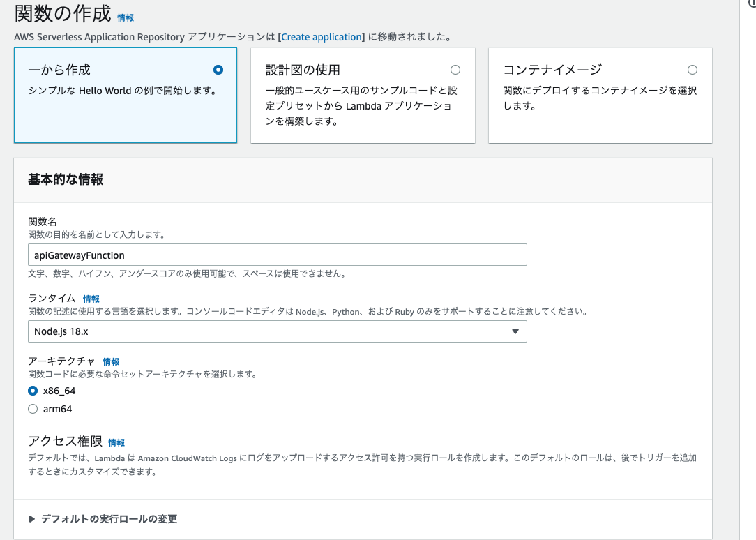Click the runtime dropdown arrow icon
The width and height of the screenshot is (756, 540).
tap(515, 331)
